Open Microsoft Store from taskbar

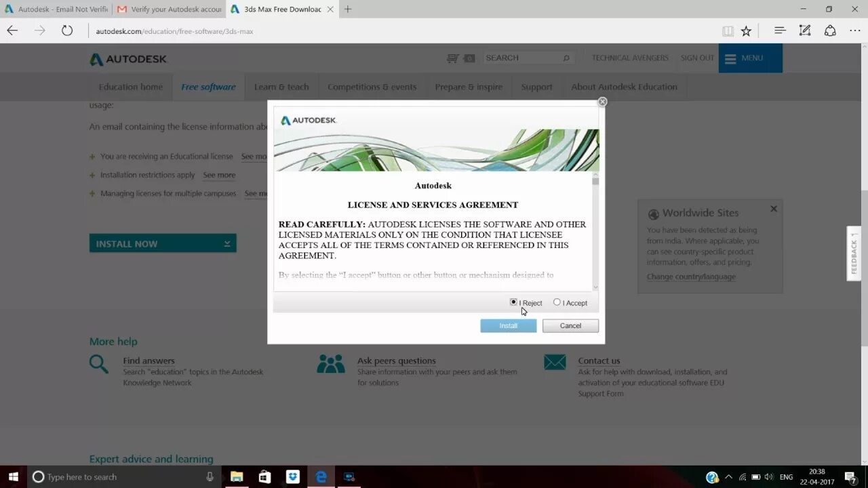pos(264,476)
